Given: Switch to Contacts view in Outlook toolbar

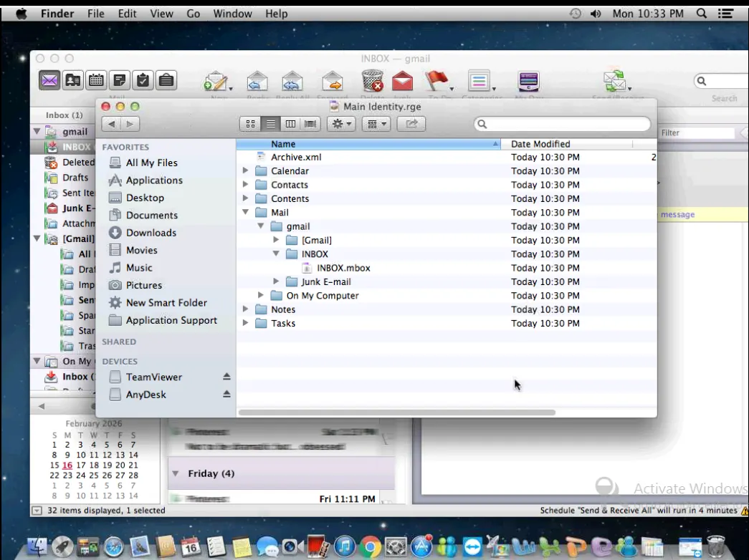Looking at the screenshot, I should pos(72,80).
